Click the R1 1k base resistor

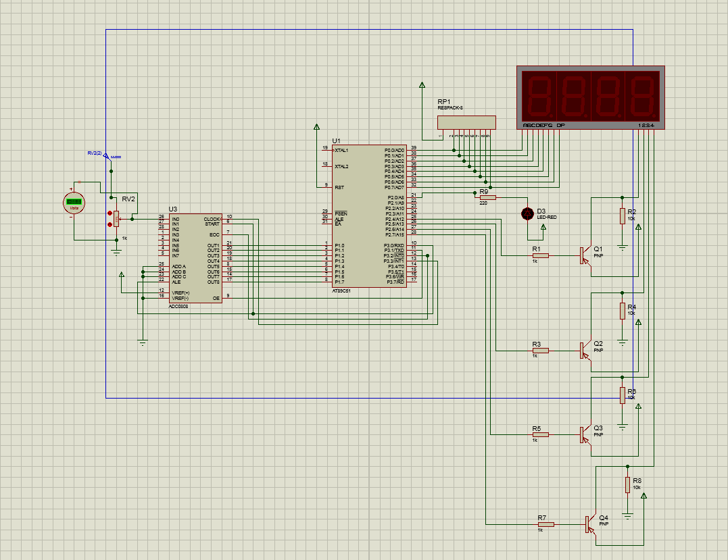coord(540,256)
